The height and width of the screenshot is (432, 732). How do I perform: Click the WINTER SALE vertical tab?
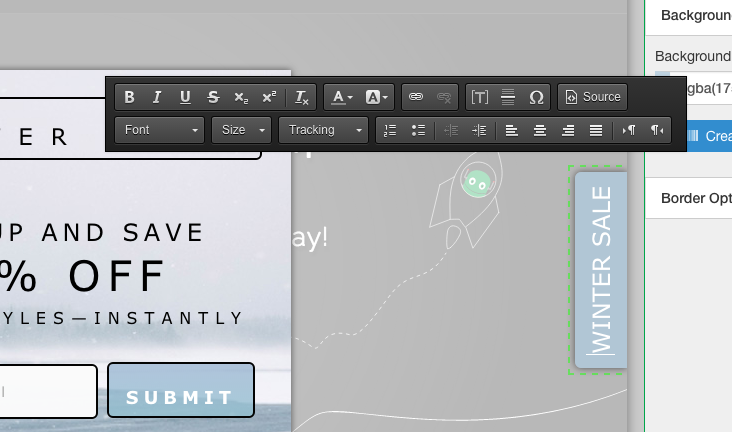point(601,270)
